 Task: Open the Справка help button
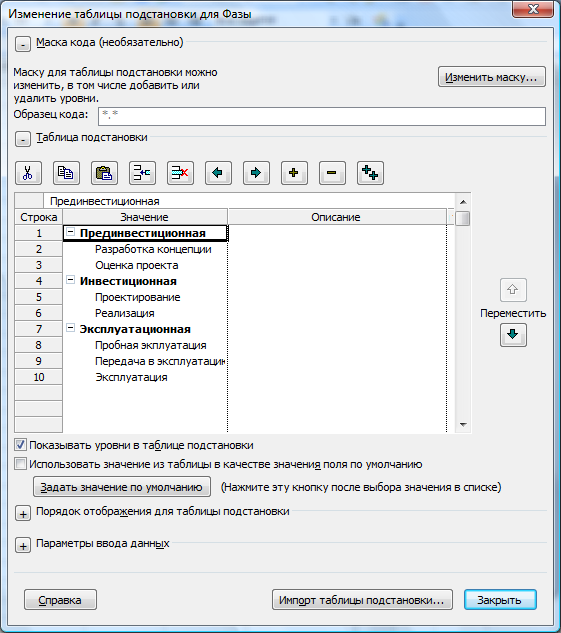pos(60,600)
